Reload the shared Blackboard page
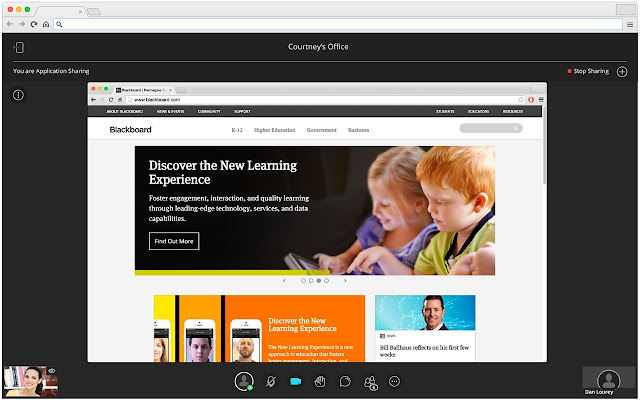This screenshot has height=400, width=640. 111,100
